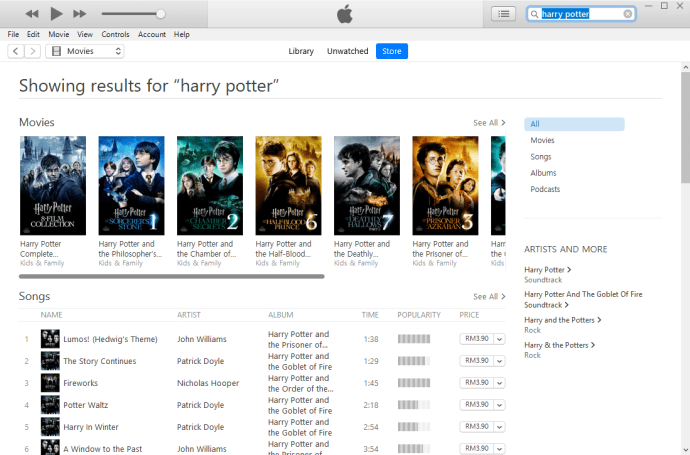Click the Next track fast-forward button
Screen dimensions: 690x455
click(x=80, y=14)
